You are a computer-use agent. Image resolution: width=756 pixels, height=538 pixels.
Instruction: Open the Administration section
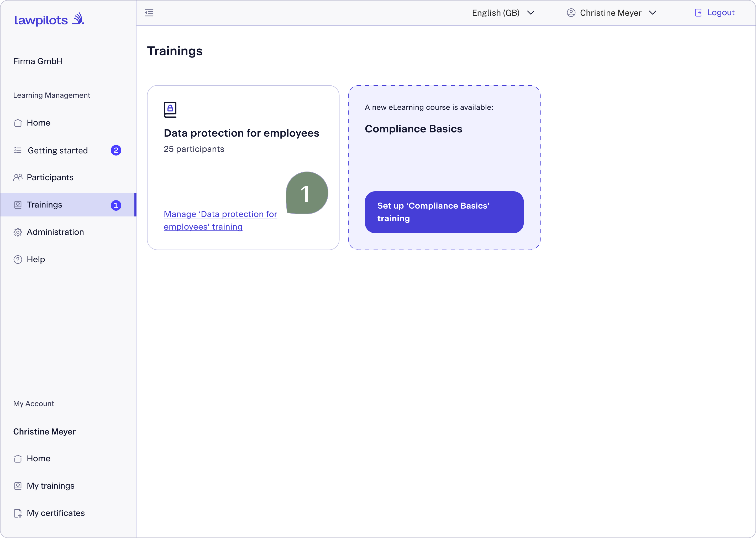[x=68, y=232]
